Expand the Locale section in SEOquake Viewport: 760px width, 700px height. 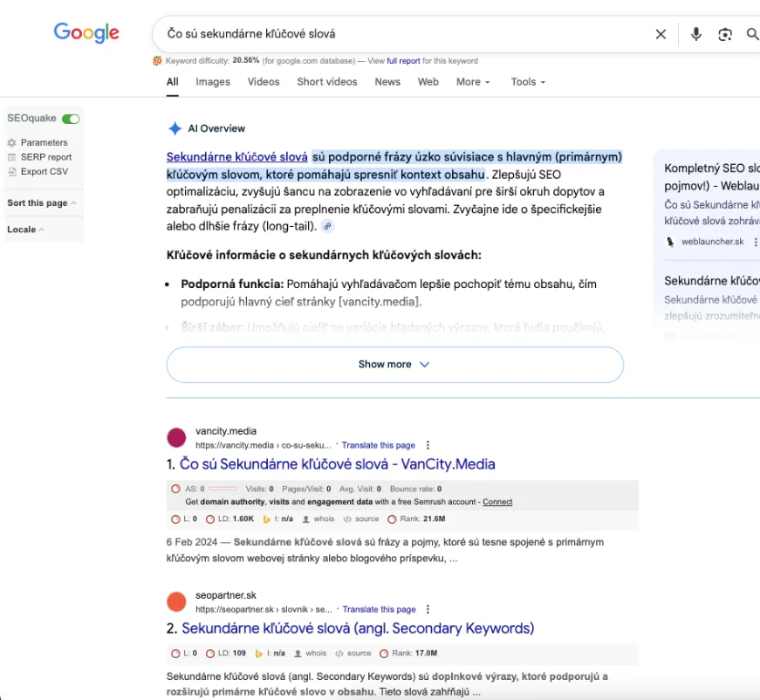[x=26, y=230]
